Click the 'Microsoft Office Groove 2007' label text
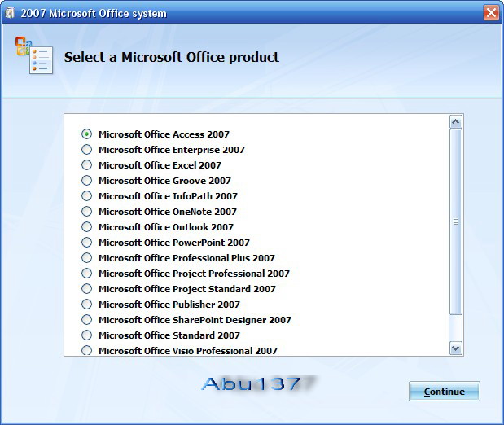The width and height of the screenshot is (504, 425). click(x=164, y=181)
